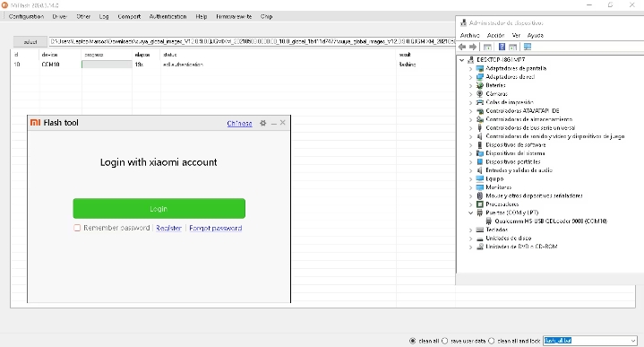Click the Unidades de disco icon
644x347 pixels.
pos(480,238)
